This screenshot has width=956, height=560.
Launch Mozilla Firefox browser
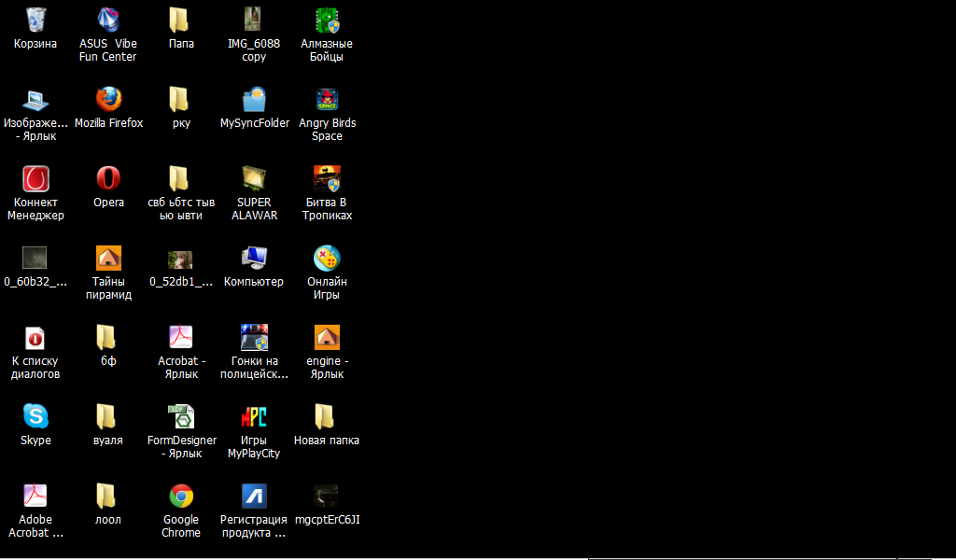[108, 99]
